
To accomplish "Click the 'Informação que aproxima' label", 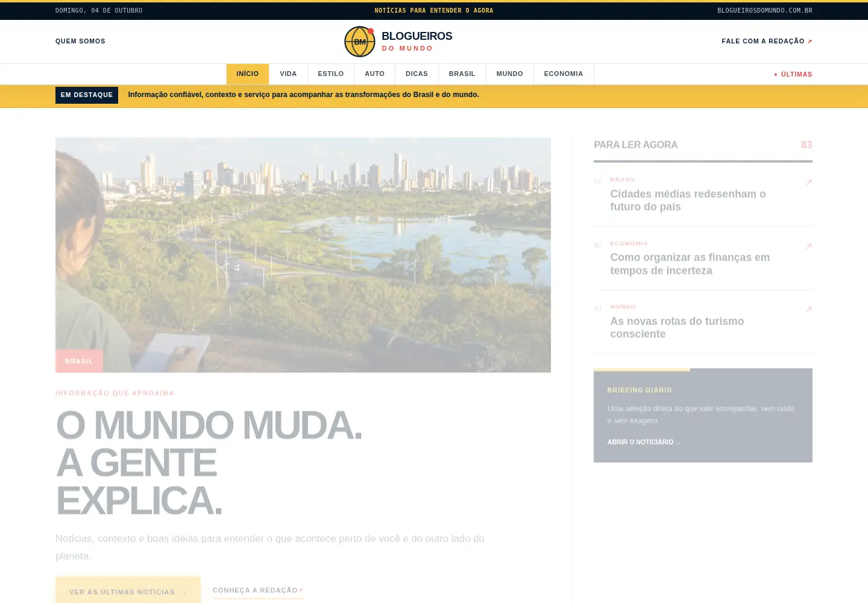I will click(115, 393).
